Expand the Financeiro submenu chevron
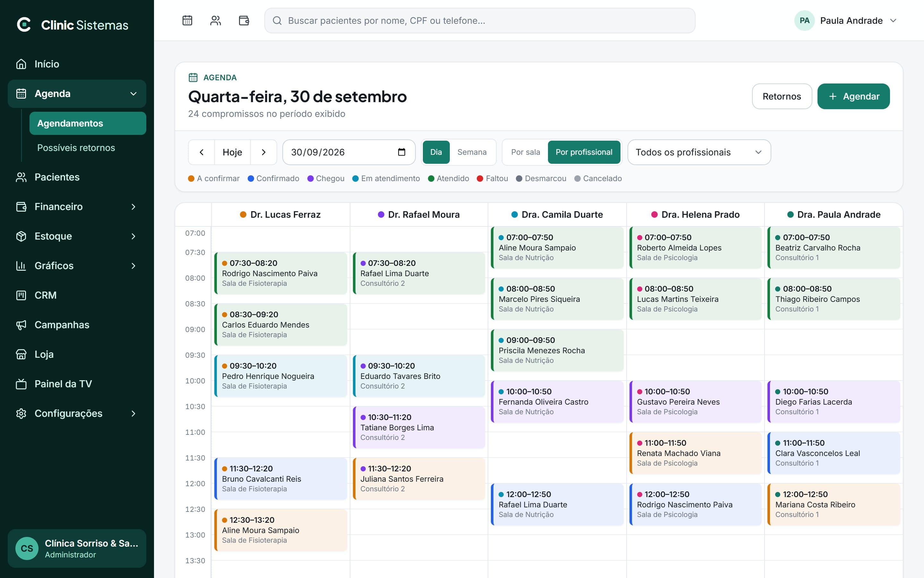This screenshot has height=578, width=924. (x=133, y=206)
